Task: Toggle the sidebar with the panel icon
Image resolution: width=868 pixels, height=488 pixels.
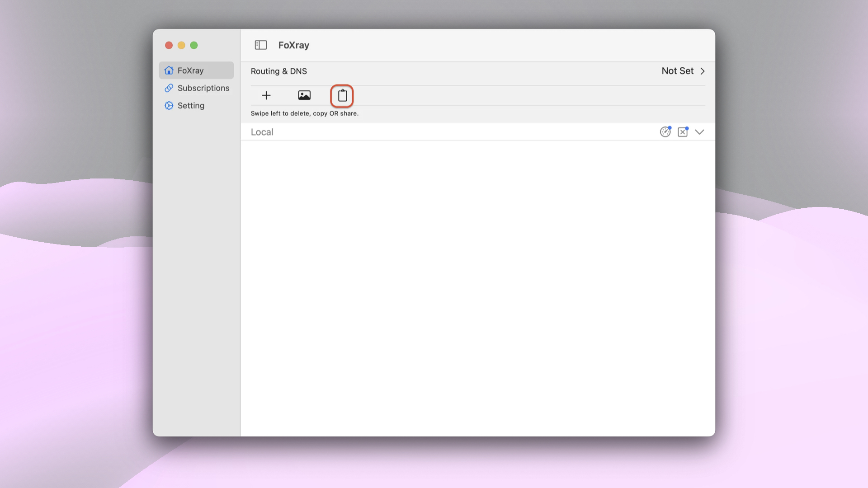Action: coord(261,45)
